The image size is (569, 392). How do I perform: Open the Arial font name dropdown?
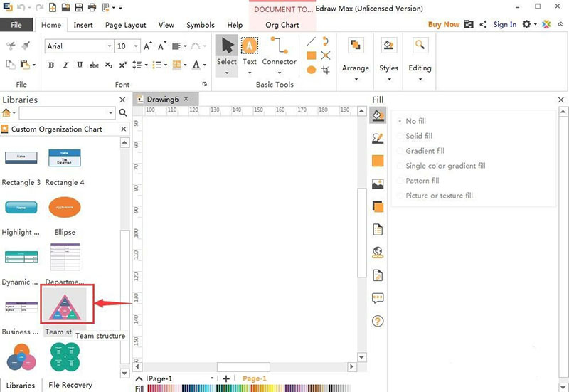click(x=110, y=46)
